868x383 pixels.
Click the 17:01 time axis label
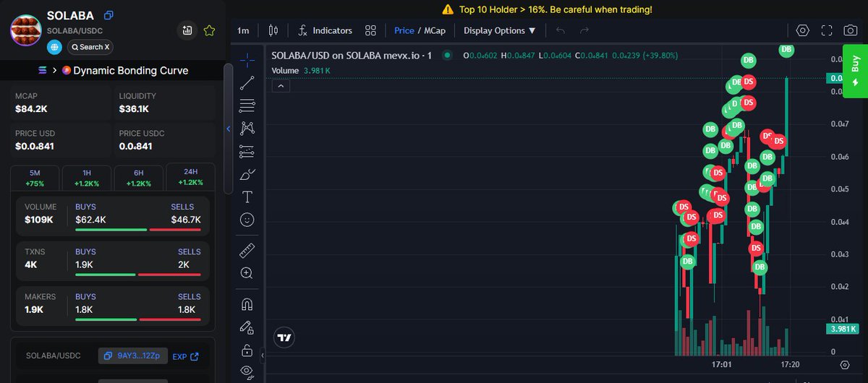721,365
